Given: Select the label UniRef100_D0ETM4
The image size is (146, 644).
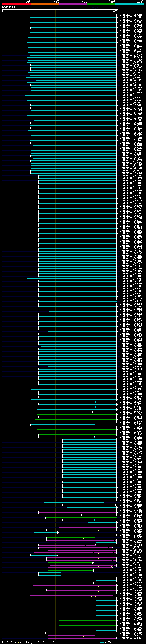Looking at the screenshot, I should tap(131, 477).
